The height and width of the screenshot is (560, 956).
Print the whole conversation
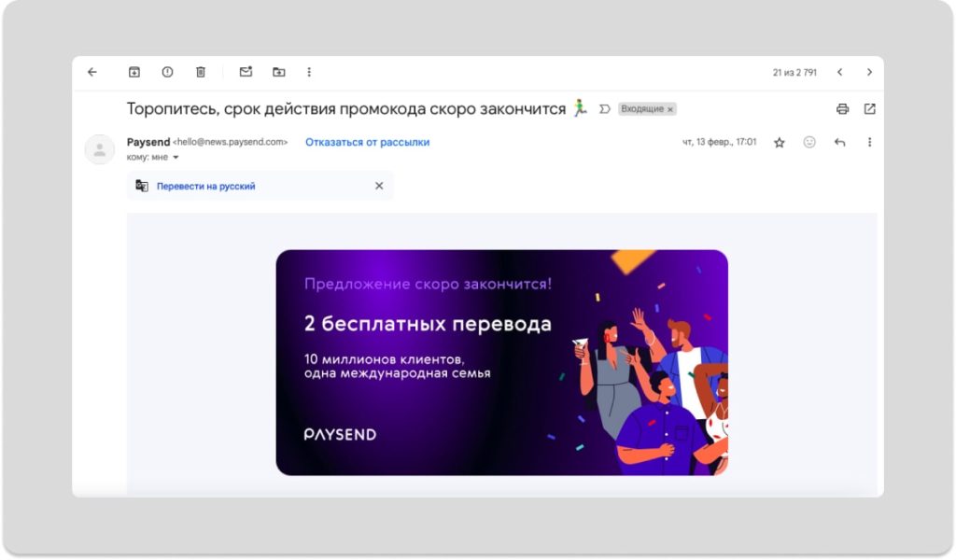843,109
